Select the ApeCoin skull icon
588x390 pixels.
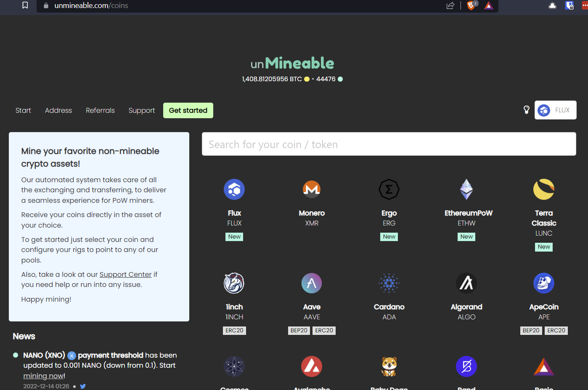tap(544, 283)
